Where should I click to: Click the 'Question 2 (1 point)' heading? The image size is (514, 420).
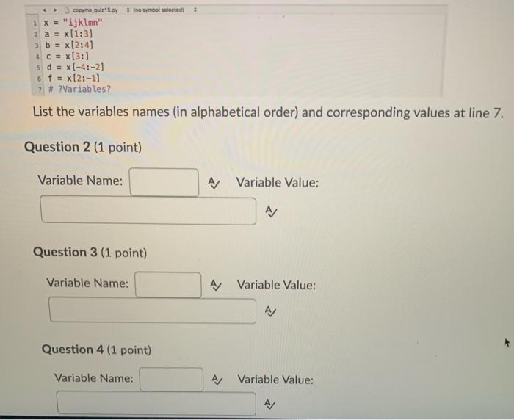(83, 147)
